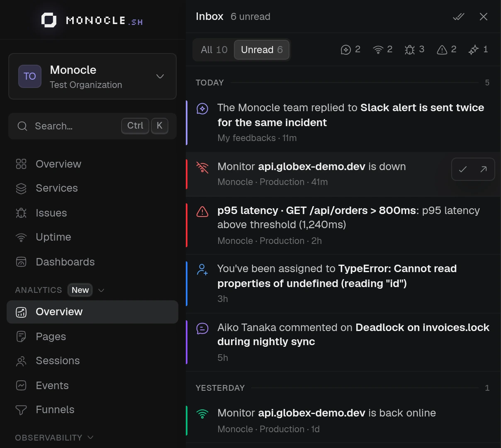This screenshot has width=501, height=448.
Task: Open p95 latency alert notification
Action: click(343, 225)
